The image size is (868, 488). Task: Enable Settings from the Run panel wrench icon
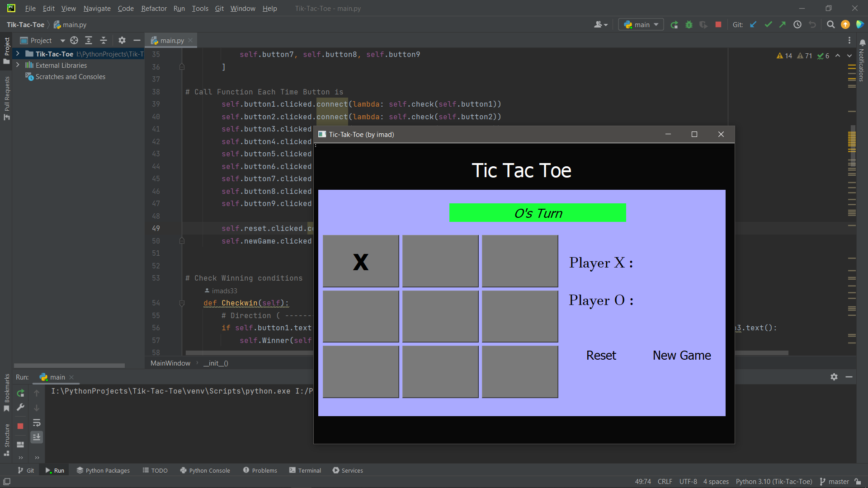20,407
